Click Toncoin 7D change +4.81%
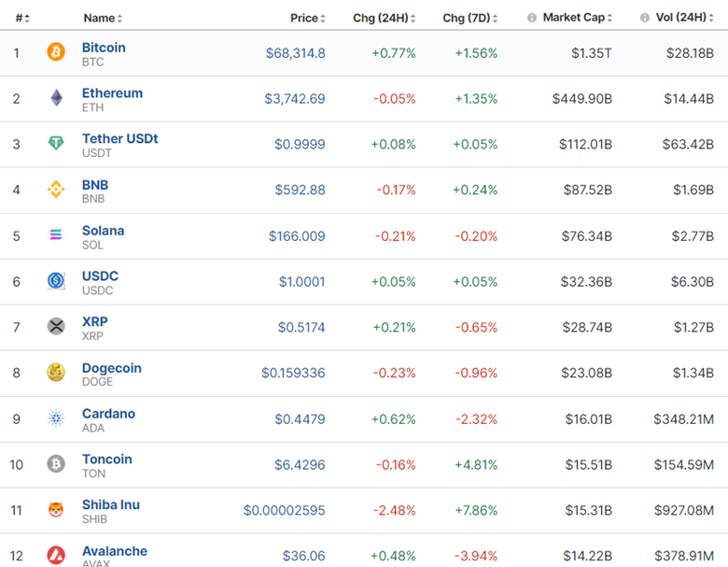This screenshot has height=567, width=728. click(x=476, y=465)
